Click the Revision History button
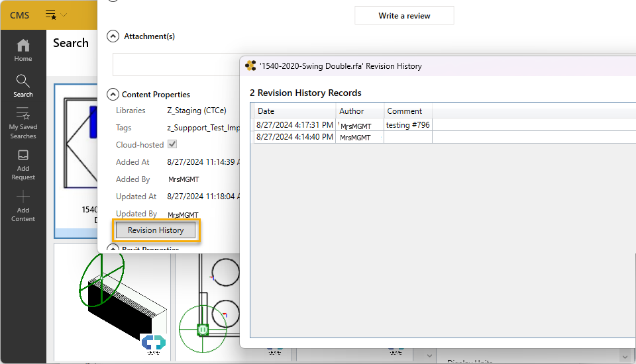This screenshot has height=364, width=636. point(156,230)
